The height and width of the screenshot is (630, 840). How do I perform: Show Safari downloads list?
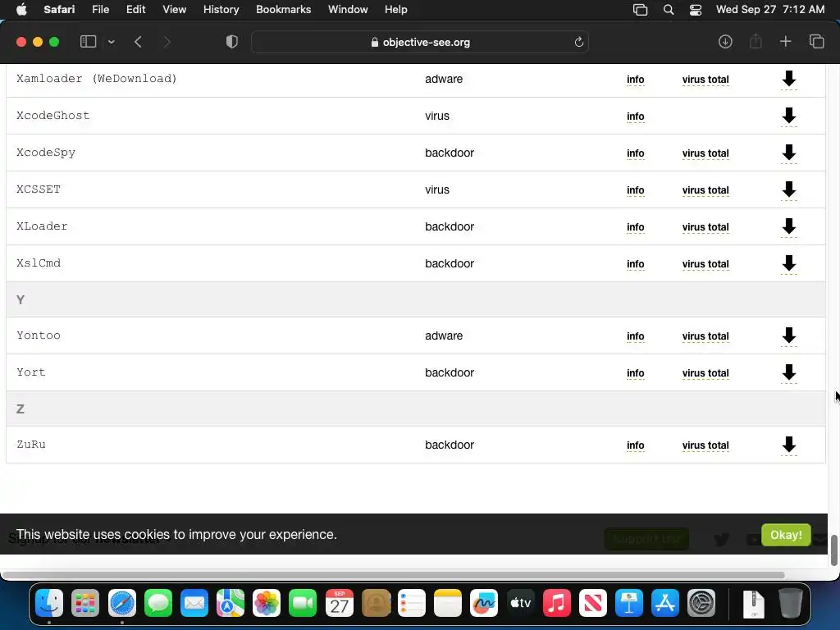click(x=725, y=42)
